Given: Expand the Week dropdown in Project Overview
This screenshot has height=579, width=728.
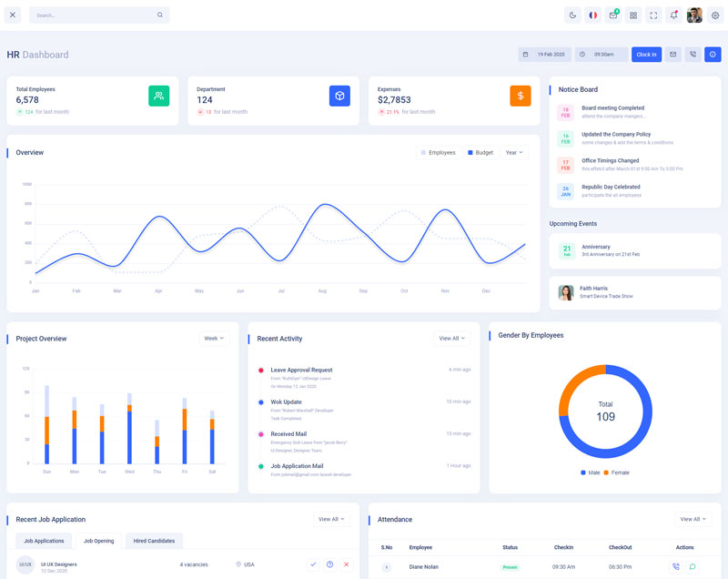Looking at the screenshot, I should click(x=214, y=339).
